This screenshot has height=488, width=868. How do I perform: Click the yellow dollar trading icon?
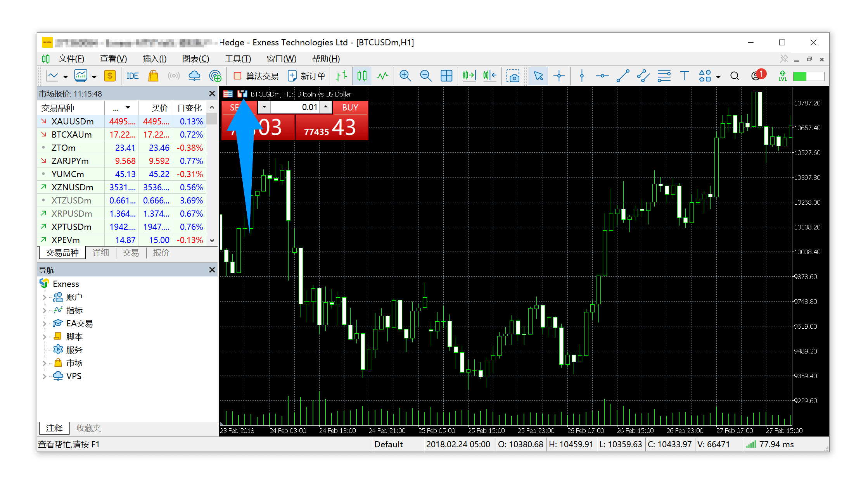tap(110, 76)
